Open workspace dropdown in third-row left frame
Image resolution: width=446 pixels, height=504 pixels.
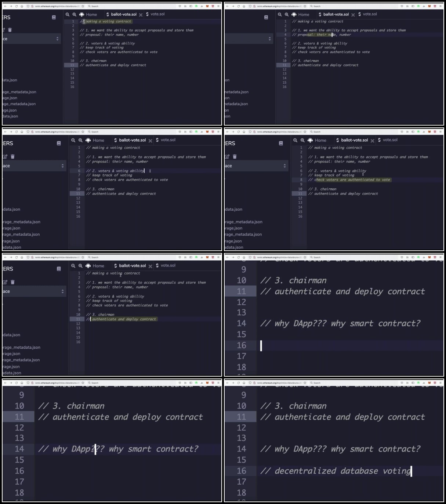coord(34,291)
